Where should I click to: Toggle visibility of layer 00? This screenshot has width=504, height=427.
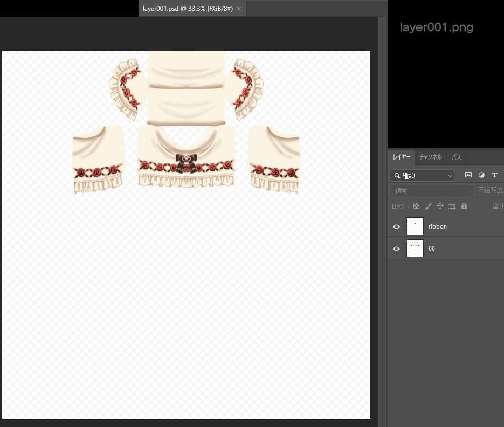pos(397,249)
